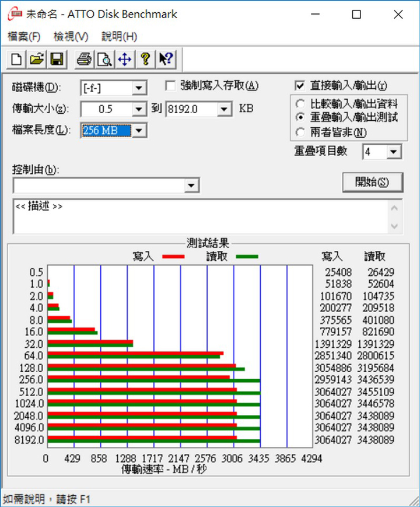Click read value 3436539
Image resolution: width=420 pixels, height=507 pixels.
tap(376, 380)
